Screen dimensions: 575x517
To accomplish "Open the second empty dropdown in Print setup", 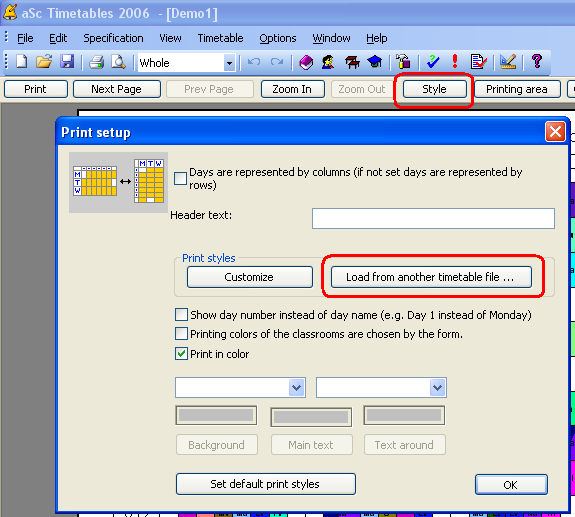I will point(381,388).
